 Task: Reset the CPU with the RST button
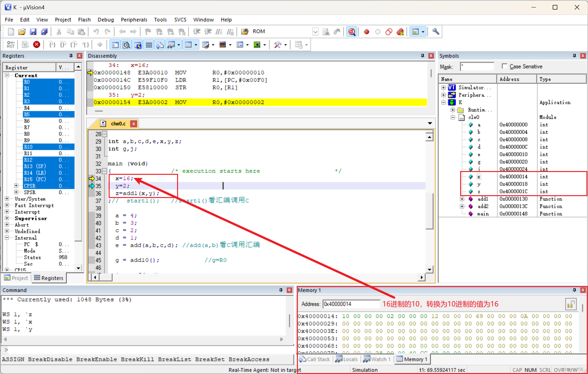11,45
